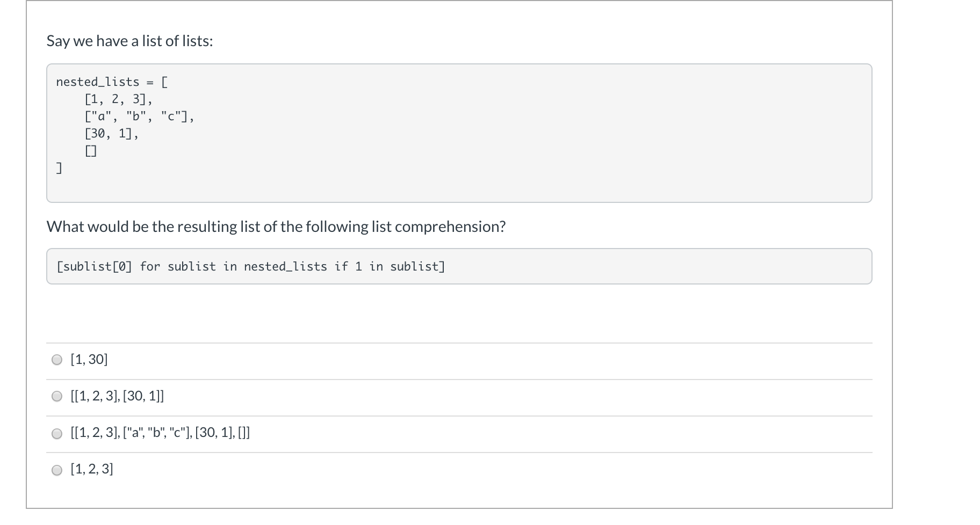980x525 pixels.
Task: Click the "What would be the resulting list" question text
Action: [x=276, y=227]
